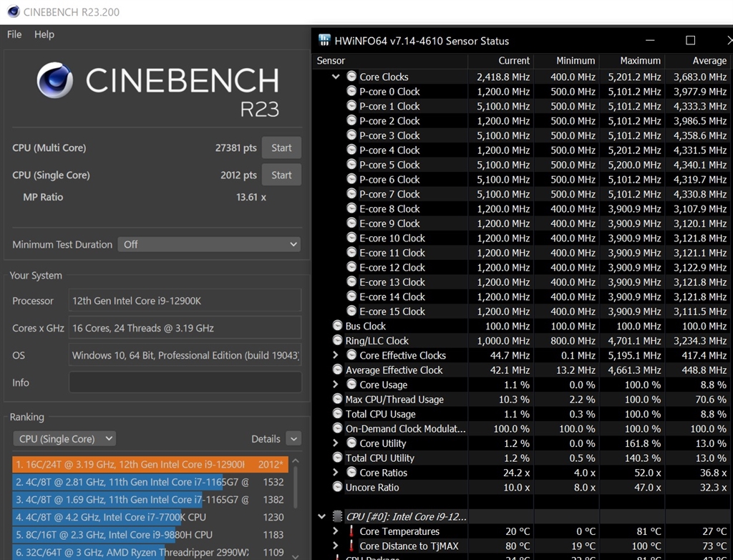
Task: Click the E-core 9 Clock sensor icon
Action: [x=351, y=223]
